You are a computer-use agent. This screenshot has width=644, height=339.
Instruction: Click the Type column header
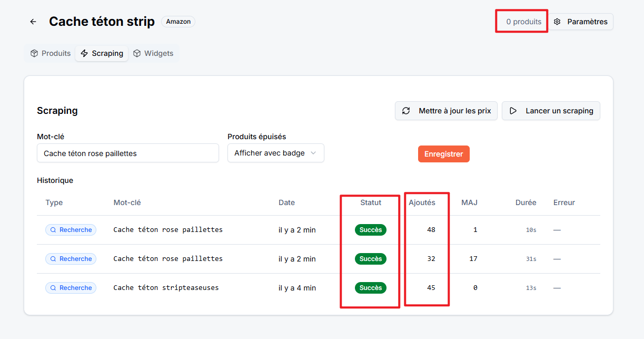(54, 202)
